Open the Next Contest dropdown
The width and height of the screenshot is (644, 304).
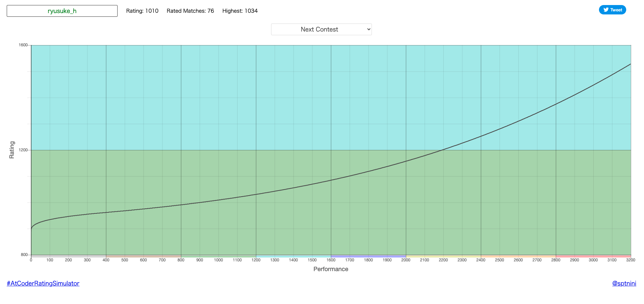click(321, 29)
